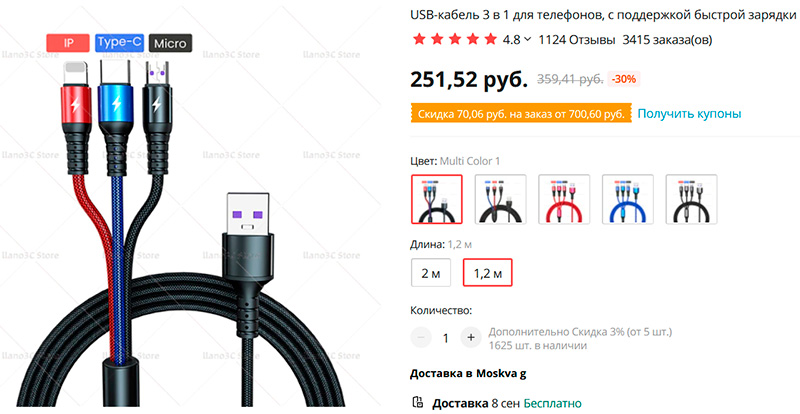The image size is (800, 414).
Task: Click the quantity field showing 1
Action: (446, 338)
